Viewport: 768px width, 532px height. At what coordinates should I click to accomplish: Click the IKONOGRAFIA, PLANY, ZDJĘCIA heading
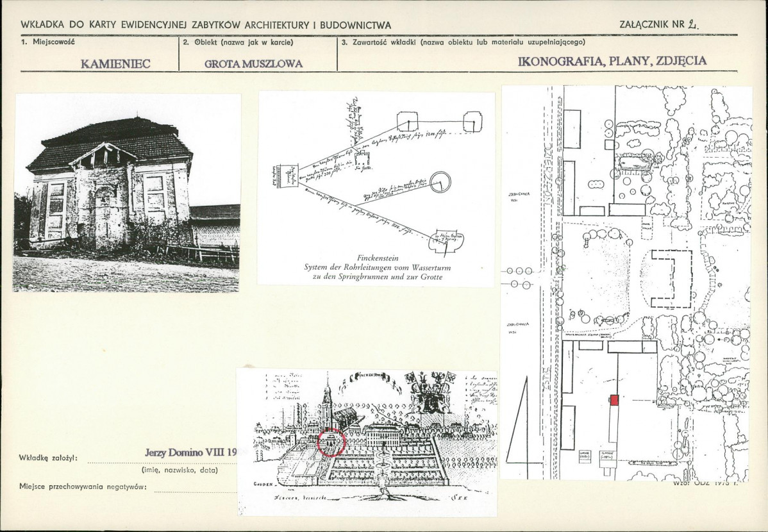612,62
